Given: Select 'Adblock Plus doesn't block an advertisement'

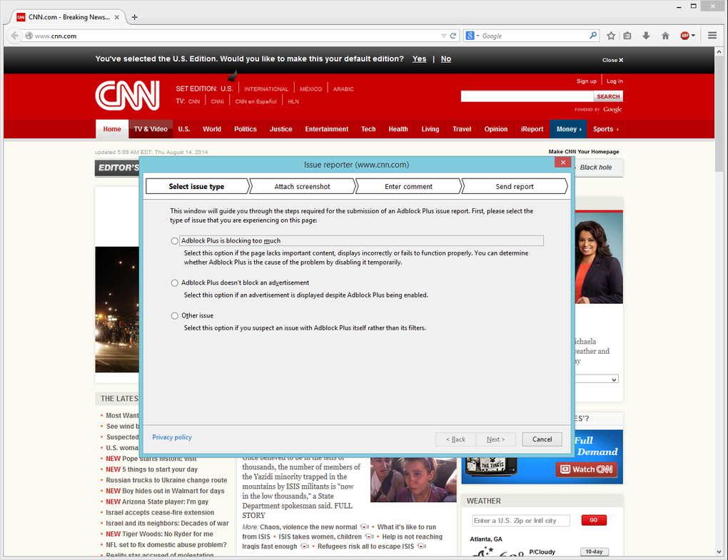Looking at the screenshot, I should [174, 282].
